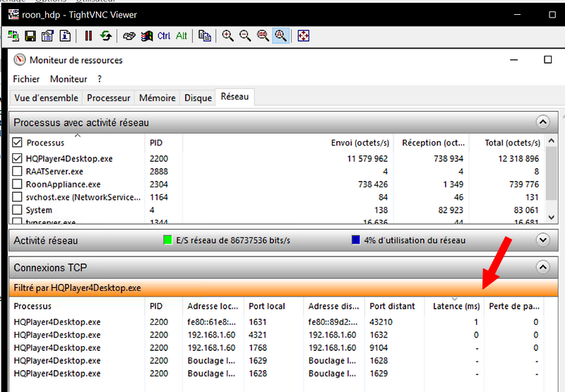
Task: Check the RoonAppliance.exe checkbox
Action: pos(17,184)
